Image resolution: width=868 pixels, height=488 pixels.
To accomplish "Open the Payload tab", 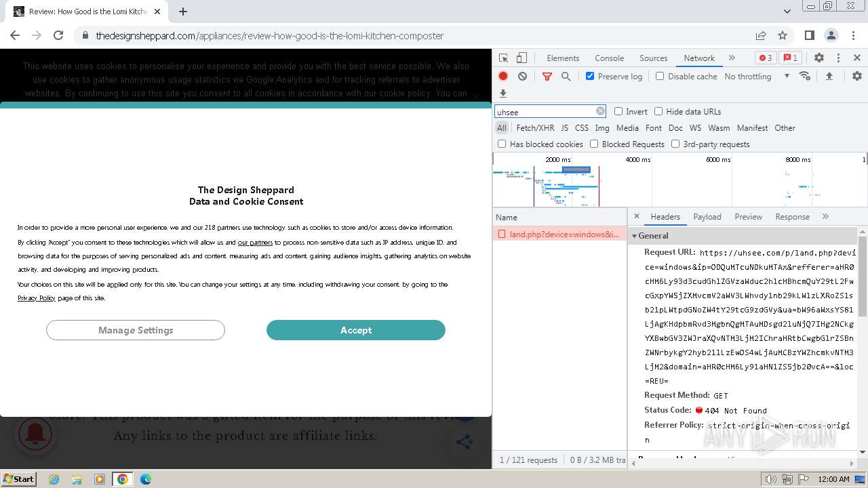I will pos(707,217).
